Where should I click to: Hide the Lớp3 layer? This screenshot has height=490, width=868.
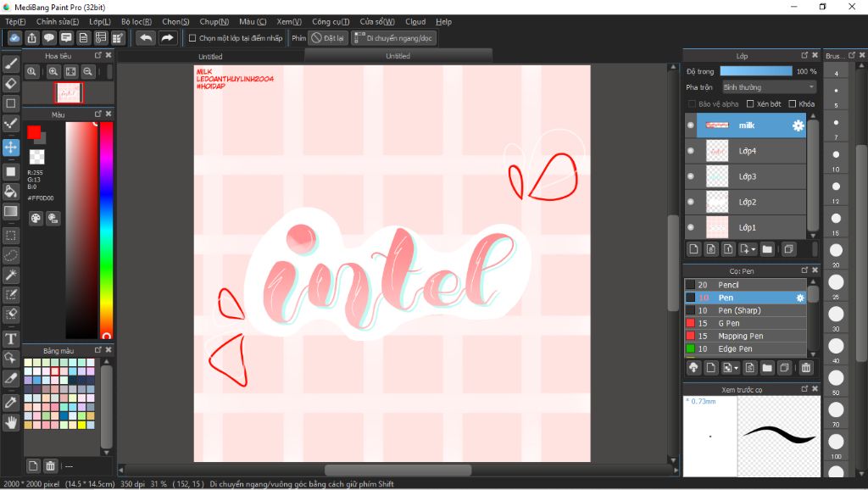[690, 176]
